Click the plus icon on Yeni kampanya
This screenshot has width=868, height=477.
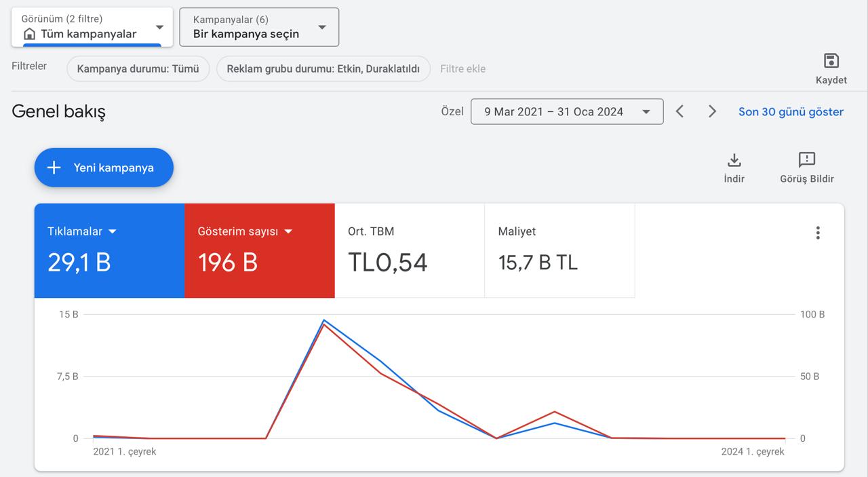coord(54,168)
